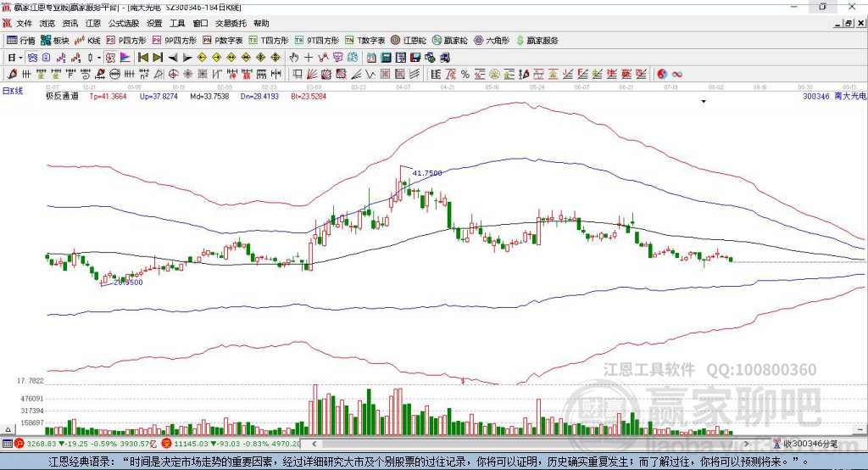Open the 江恩轮 Gann wheel
Screen dimensions: 868x470
409,41
